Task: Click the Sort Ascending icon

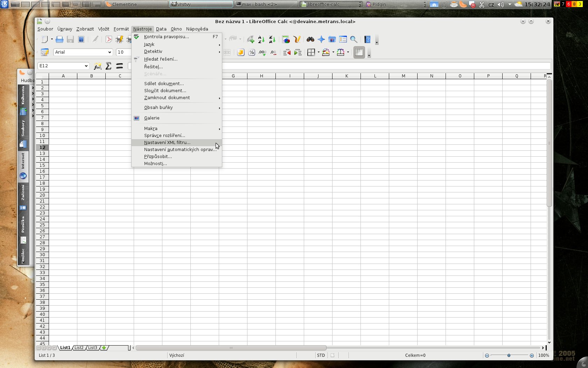Action: click(x=261, y=40)
